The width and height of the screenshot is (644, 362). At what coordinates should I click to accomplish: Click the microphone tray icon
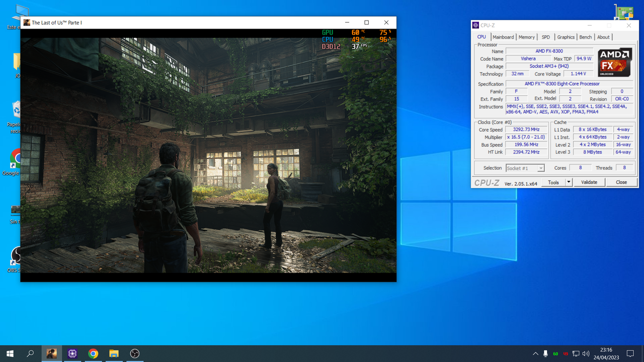coord(545,353)
